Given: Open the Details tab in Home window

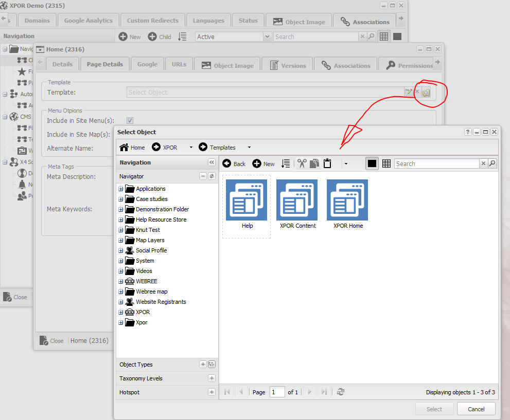Looking at the screenshot, I should point(62,64).
